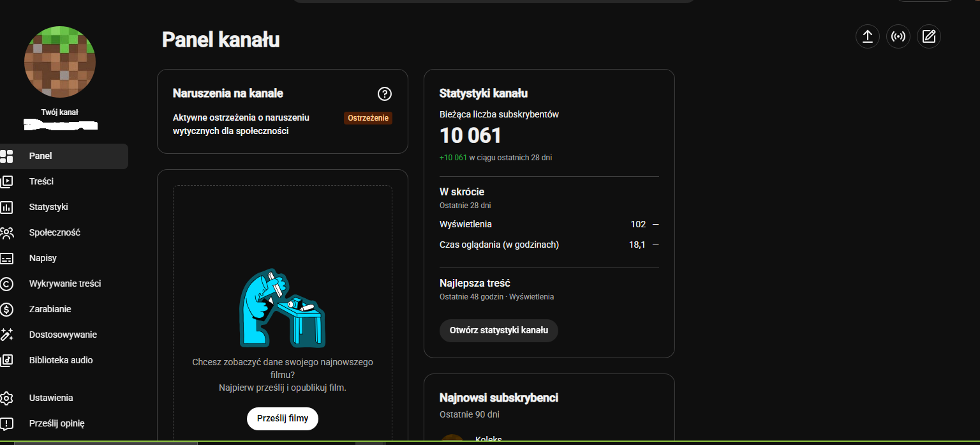Open the channel avatar picture
The height and width of the screenshot is (445, 980).
60,62
